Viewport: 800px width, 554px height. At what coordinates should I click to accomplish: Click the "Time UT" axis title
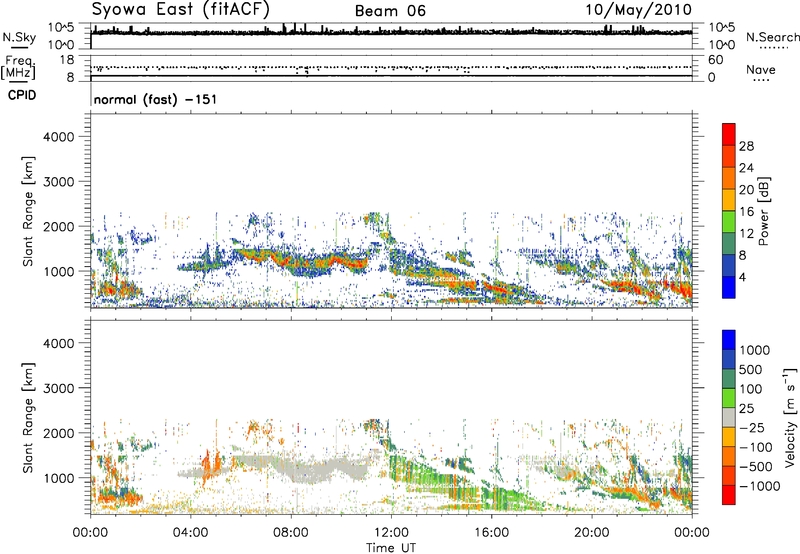pos(391,547)
